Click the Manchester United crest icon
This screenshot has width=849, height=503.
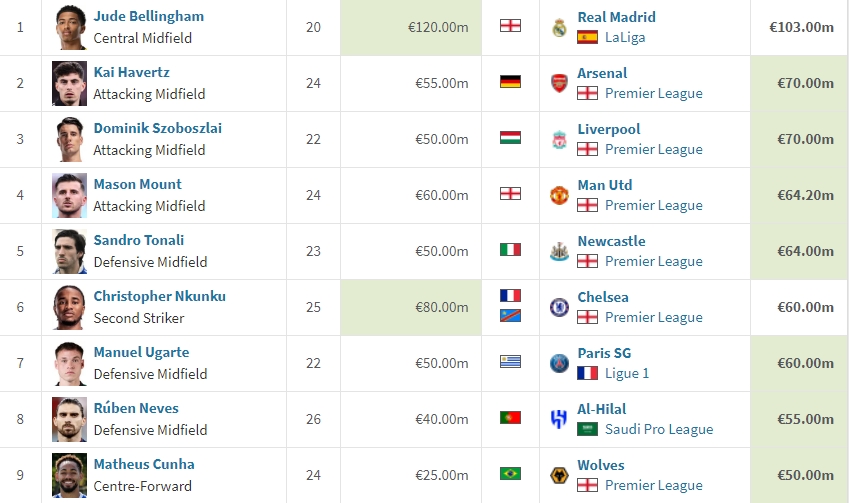tap(559, 195)
